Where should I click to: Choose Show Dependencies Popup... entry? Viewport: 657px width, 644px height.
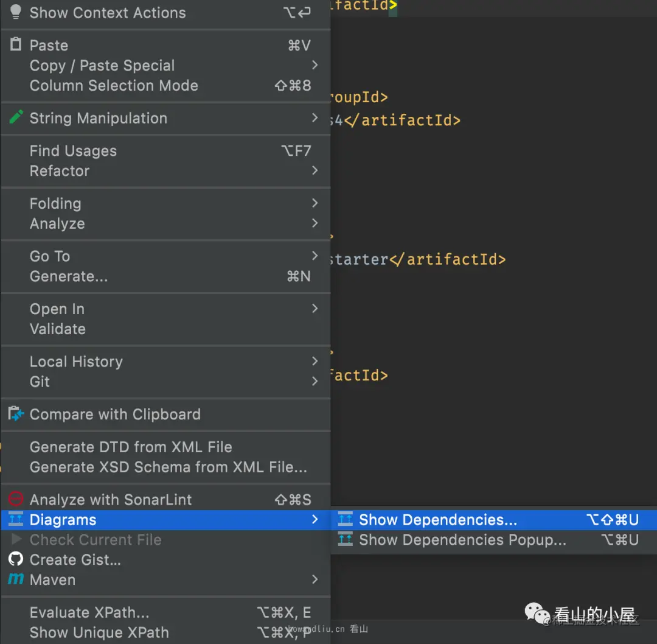(462, 539)
